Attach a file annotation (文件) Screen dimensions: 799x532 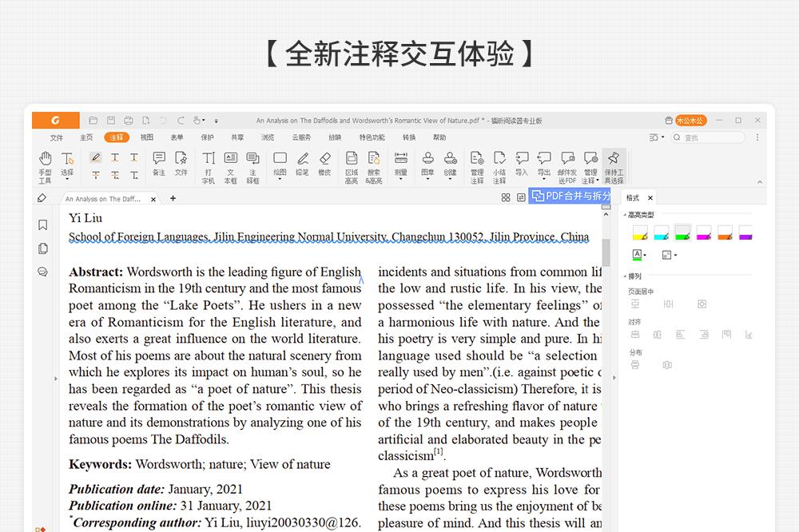[181, 164]
